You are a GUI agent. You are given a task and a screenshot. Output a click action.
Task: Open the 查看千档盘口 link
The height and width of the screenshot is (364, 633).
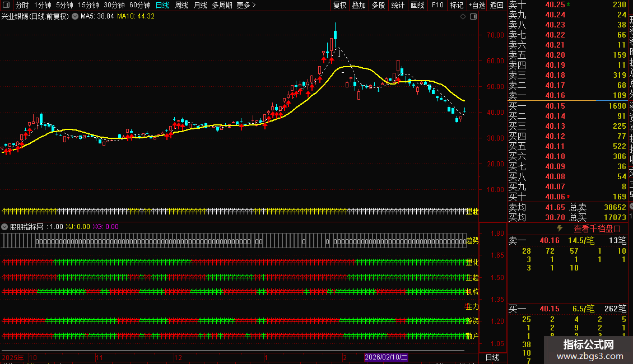click(597, 229)
